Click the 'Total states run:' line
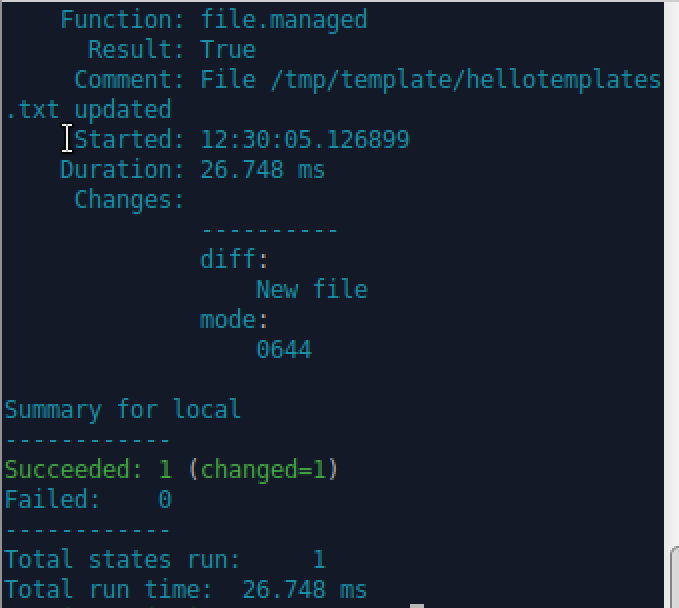679x608 pixels. [123, 560]
